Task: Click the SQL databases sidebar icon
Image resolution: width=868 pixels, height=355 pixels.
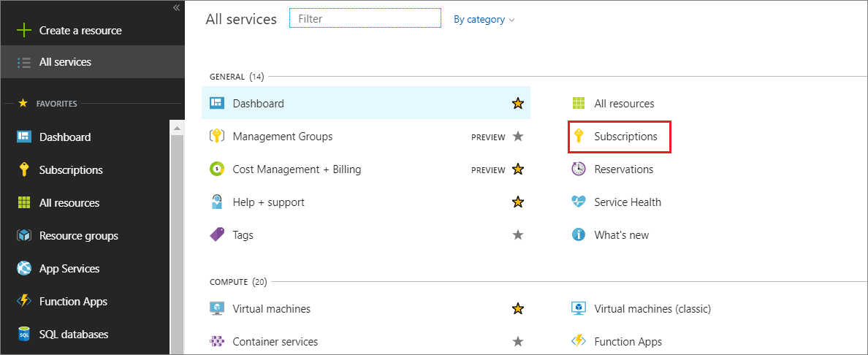Action: pos(24,335)
